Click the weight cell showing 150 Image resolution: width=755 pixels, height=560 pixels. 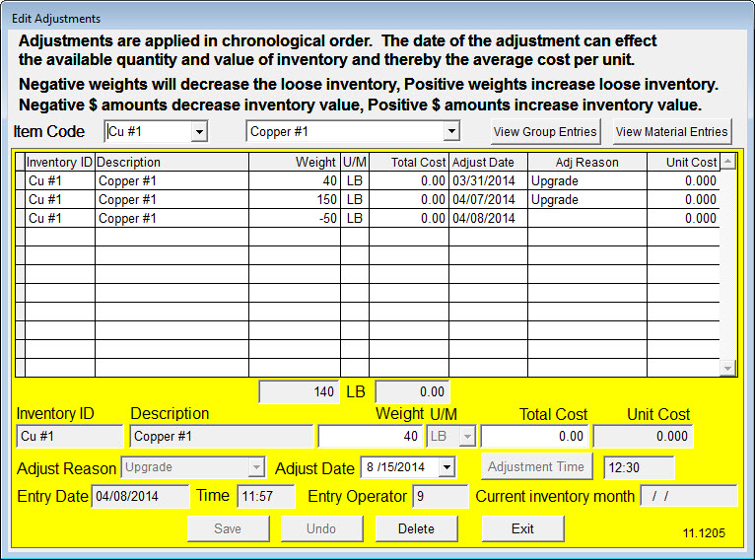click(x=295, y=199)
